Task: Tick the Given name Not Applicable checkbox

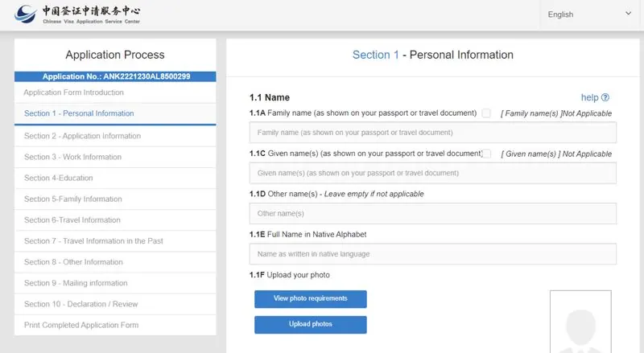Action: (486, 154)
